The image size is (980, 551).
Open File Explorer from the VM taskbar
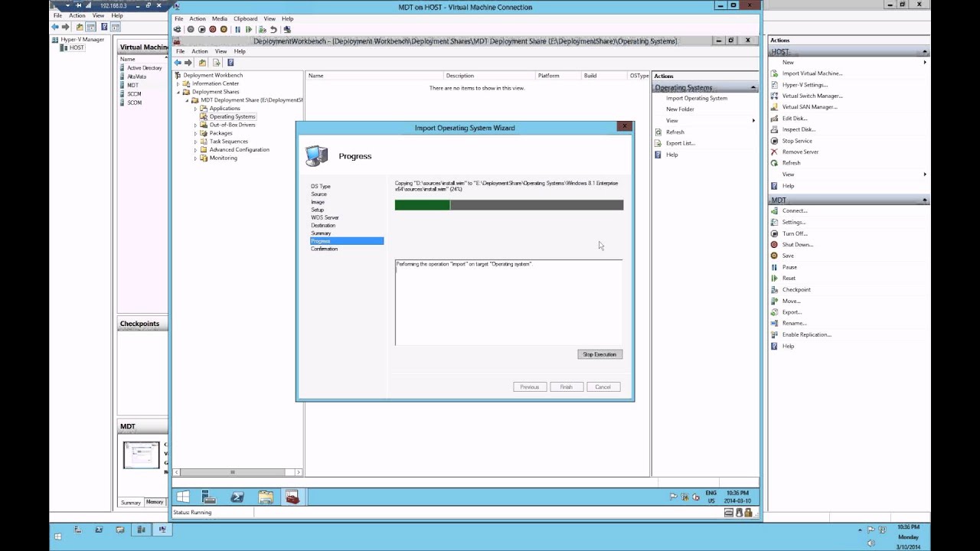(x=266, y=497)
